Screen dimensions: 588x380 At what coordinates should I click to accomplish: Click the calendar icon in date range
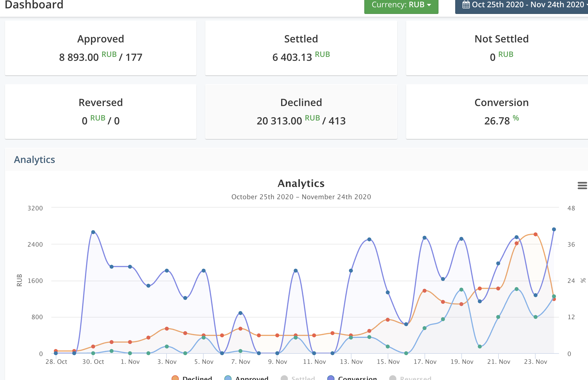tap(466, 5)
